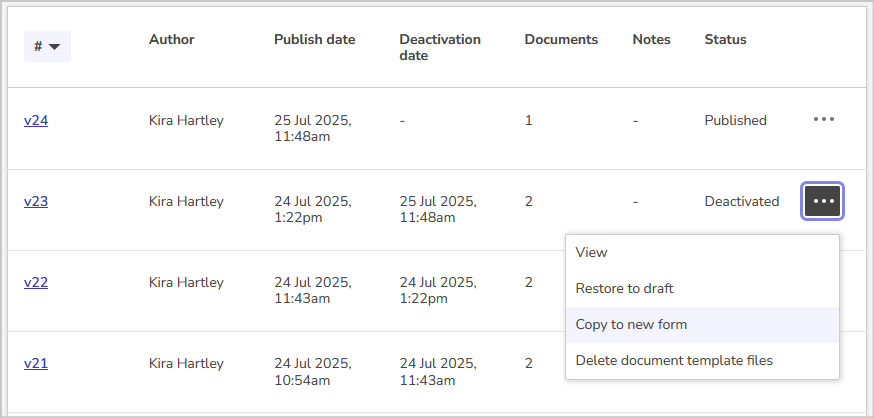Click deactivation date 25 Jul 2025, 11:48am in v23 row
Viewport: 874px width, 418px height.
[x=438, y=210]
